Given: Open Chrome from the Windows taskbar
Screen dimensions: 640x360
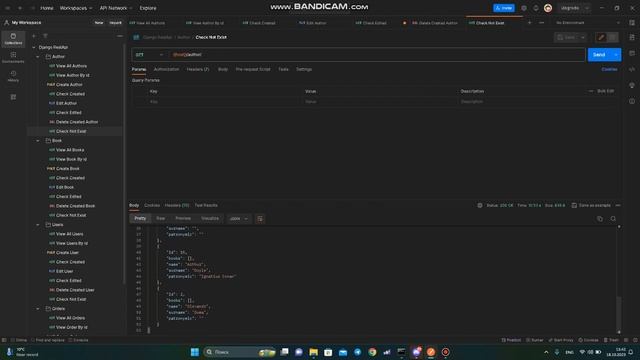Looking at the screenshot, I should 372,352.
